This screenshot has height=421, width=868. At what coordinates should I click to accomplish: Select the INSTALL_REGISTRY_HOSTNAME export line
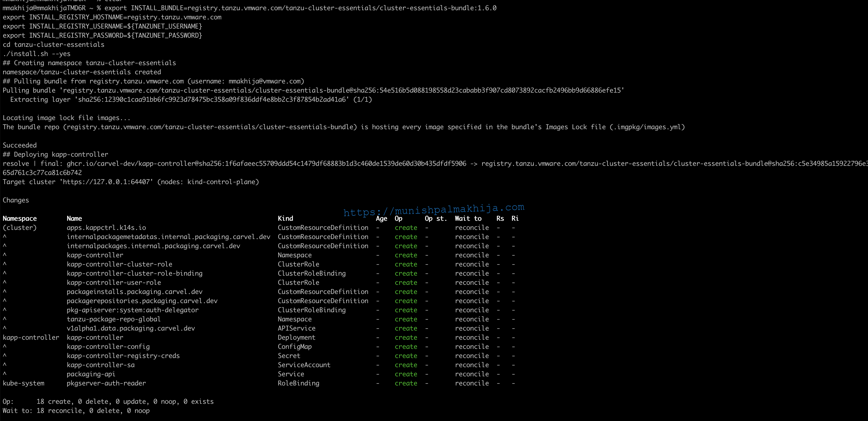(112, 17)
